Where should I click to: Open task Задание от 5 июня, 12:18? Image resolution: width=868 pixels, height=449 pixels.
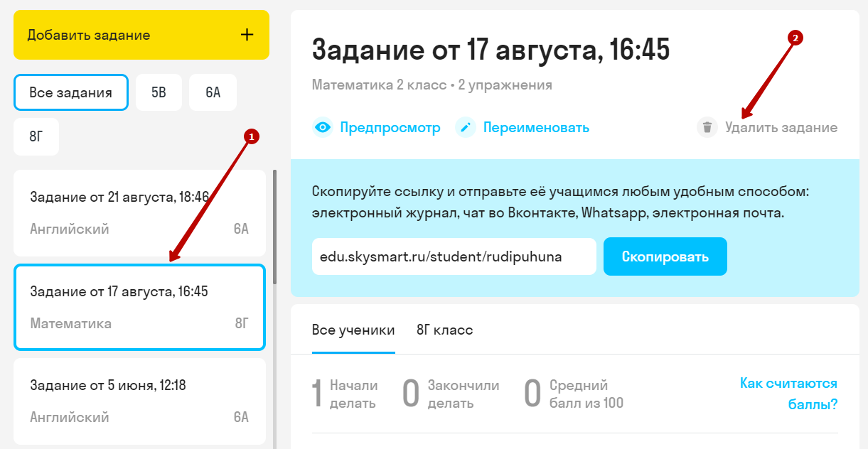[x=139, y=401]
